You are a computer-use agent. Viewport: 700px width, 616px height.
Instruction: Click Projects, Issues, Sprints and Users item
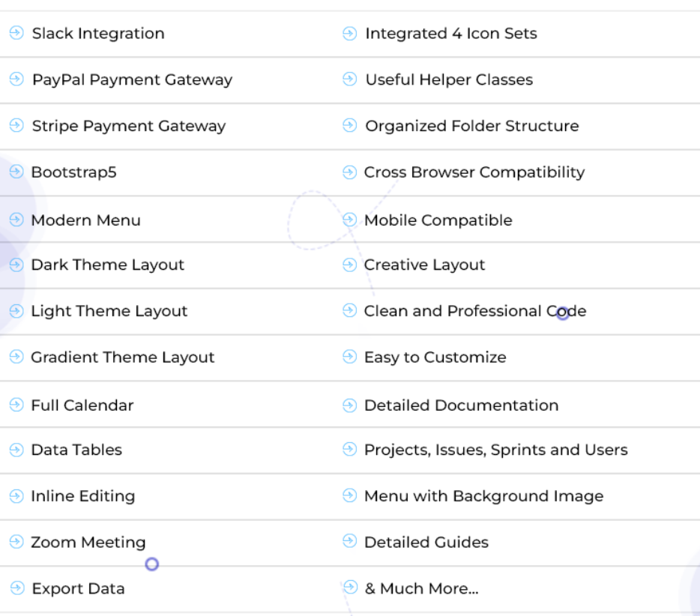pyautogui.click(x=495, y=450)
